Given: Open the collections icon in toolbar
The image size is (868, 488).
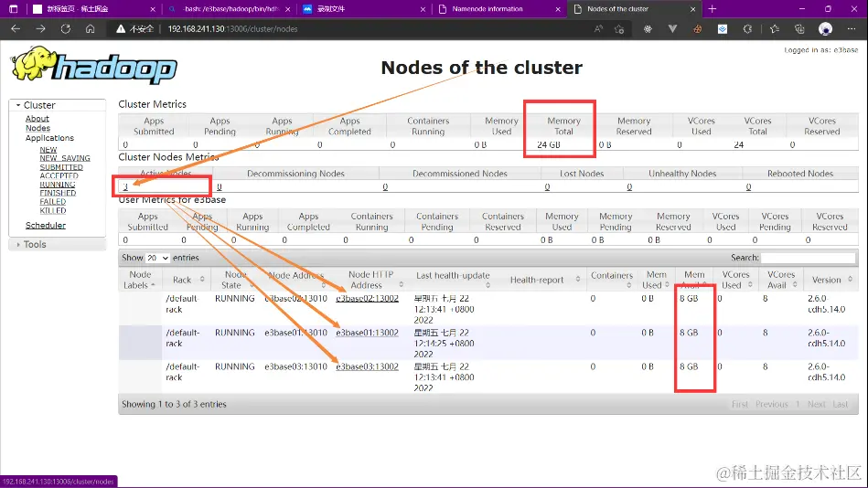Looking at the screenshot, I should pyautogui.click(x=799, y=28).
